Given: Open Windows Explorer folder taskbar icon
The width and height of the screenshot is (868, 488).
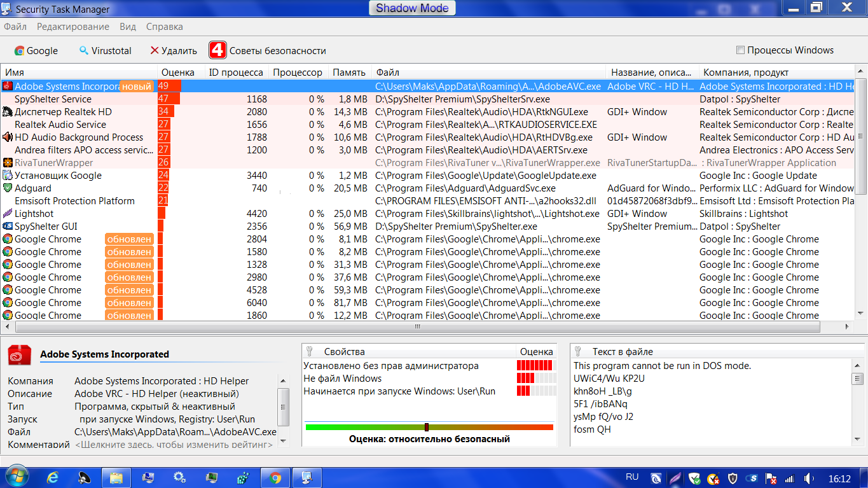Looking at the screenshot, I should [x=116, y=477].
